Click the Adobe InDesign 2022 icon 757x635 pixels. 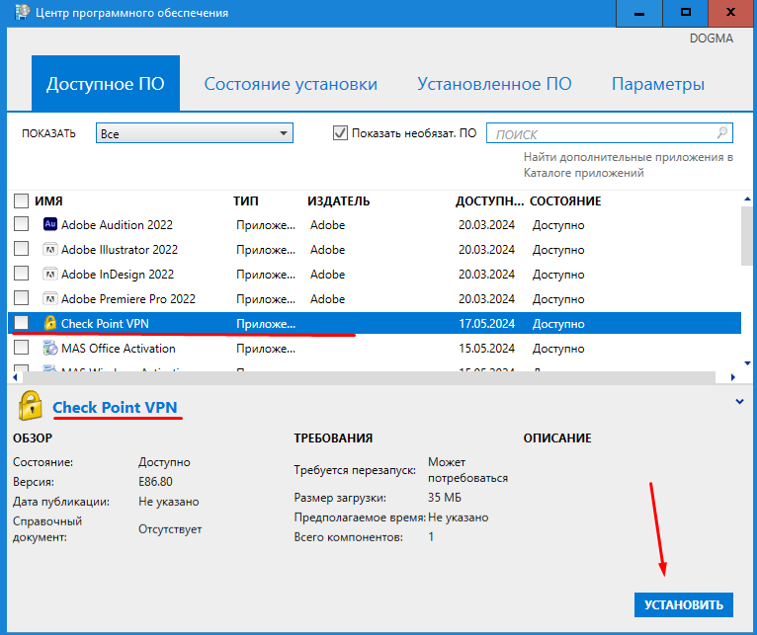point(51,274)
